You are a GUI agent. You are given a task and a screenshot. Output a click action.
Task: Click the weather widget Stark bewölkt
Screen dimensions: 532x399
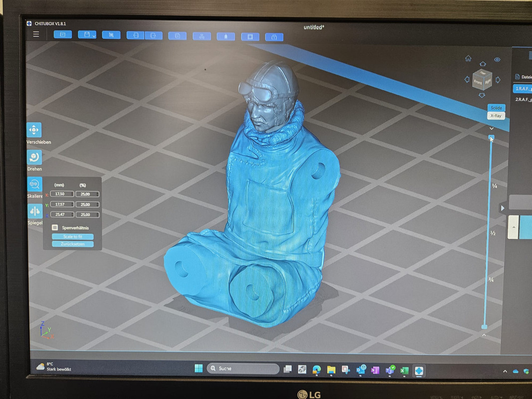coord(54,367)
